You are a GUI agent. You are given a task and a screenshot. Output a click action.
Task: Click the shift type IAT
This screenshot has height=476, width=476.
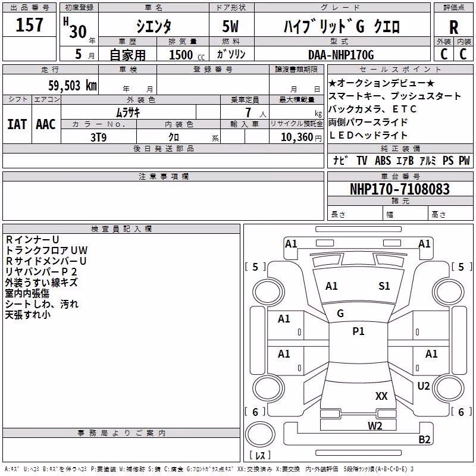point(17,124)
